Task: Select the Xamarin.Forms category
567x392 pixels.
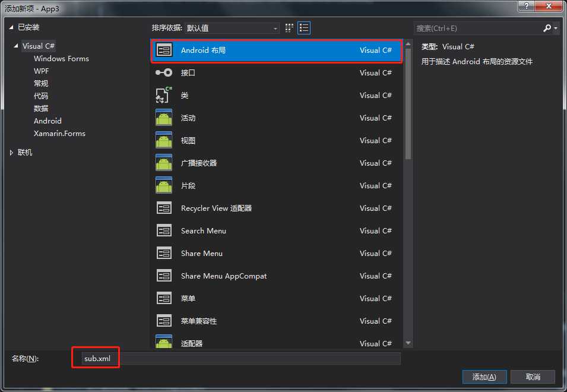Action: (59, 134)
